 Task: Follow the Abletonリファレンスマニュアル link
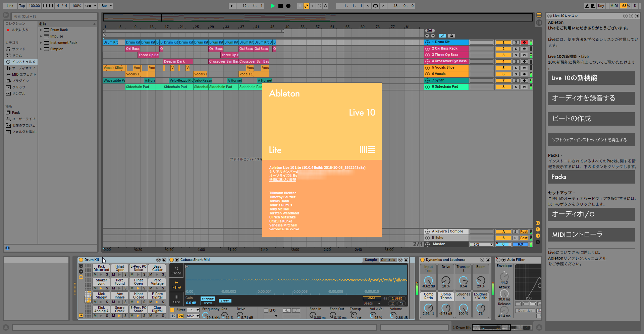(x=577, y=258)
